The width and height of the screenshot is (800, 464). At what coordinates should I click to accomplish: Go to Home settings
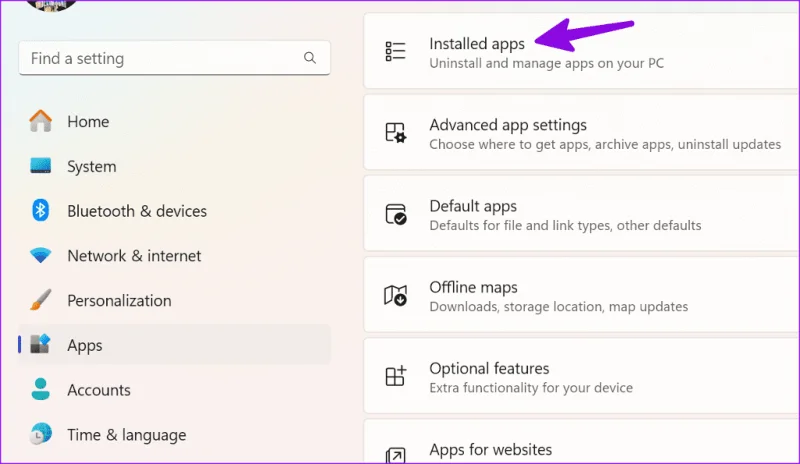174,121
